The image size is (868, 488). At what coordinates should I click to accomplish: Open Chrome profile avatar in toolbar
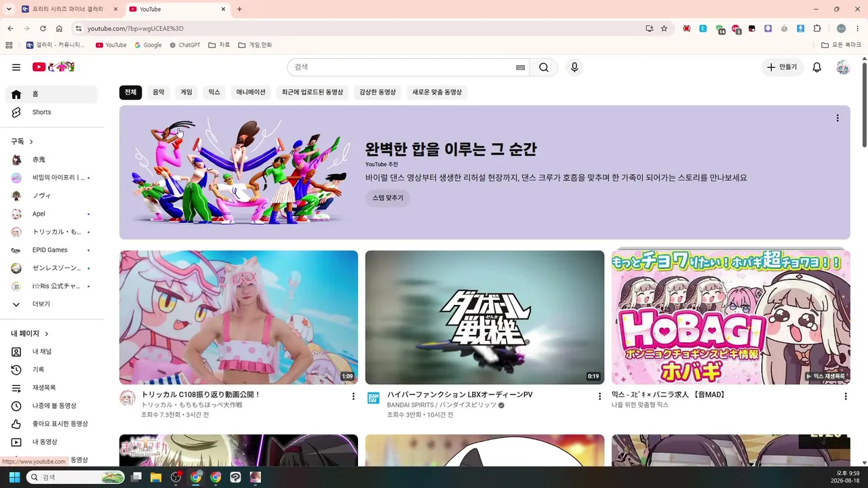[842, 28]
